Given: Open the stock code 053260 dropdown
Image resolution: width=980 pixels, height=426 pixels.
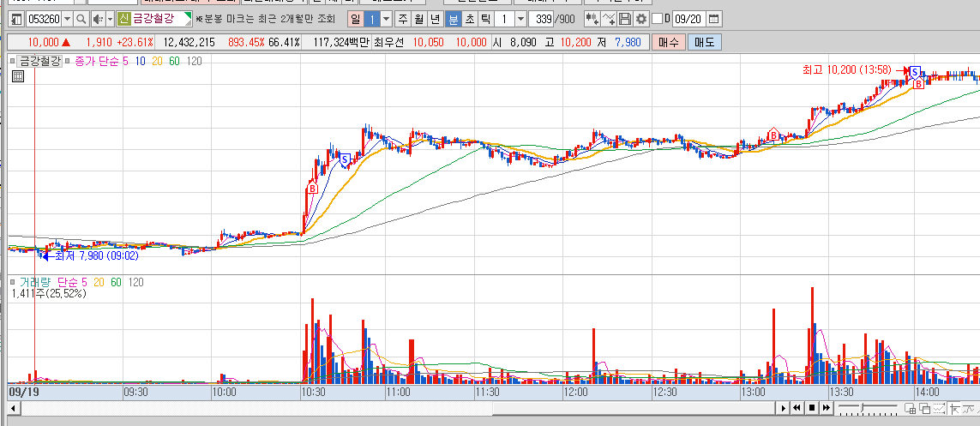Looking at the screenshot, I should tap(68, 20).
